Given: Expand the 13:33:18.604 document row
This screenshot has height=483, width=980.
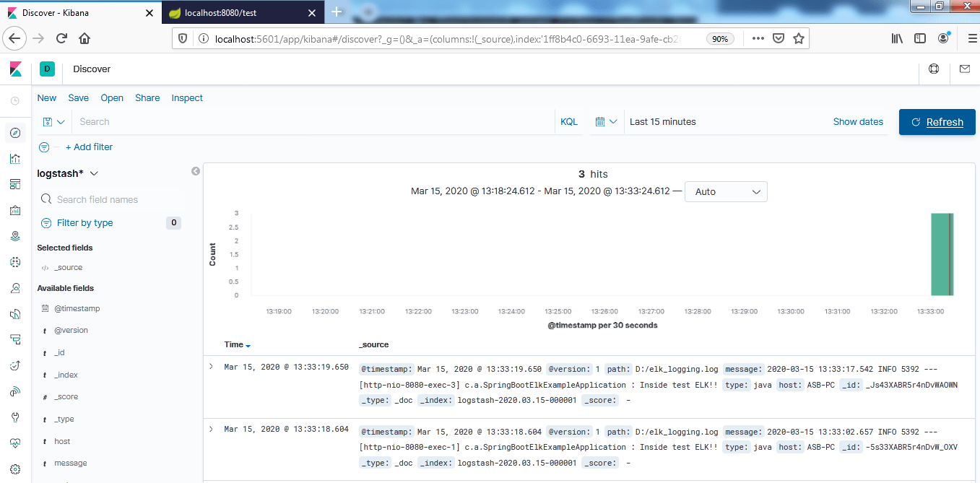Looking at the screenshot, I should click(x=210, y=428).
